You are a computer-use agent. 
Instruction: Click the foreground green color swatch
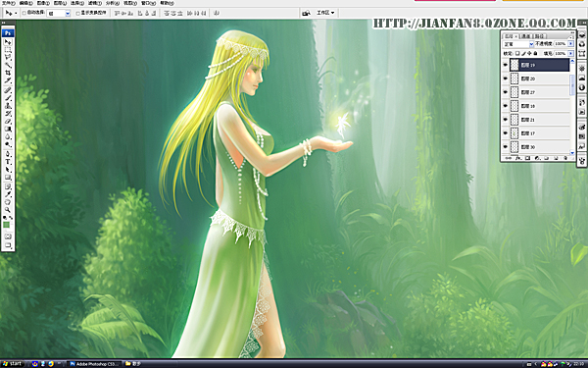tap(7, 225)
